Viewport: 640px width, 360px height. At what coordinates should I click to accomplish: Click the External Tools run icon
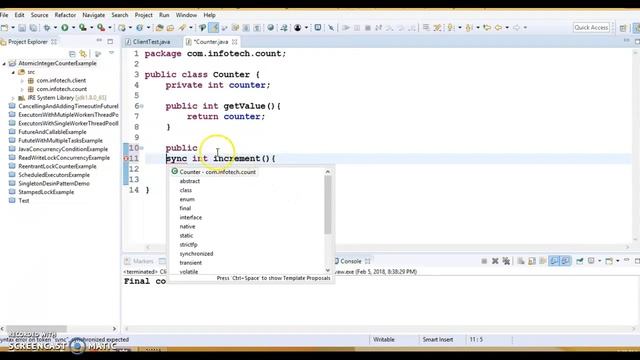101,28
